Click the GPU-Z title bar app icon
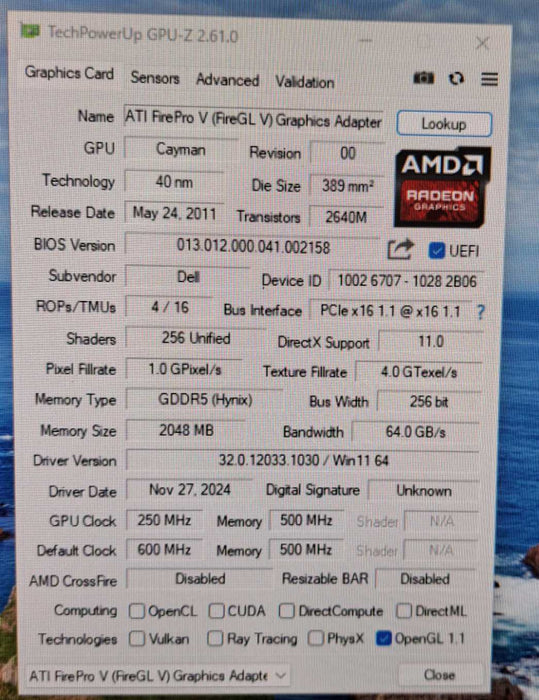539x700 pixels. point(30,31)
